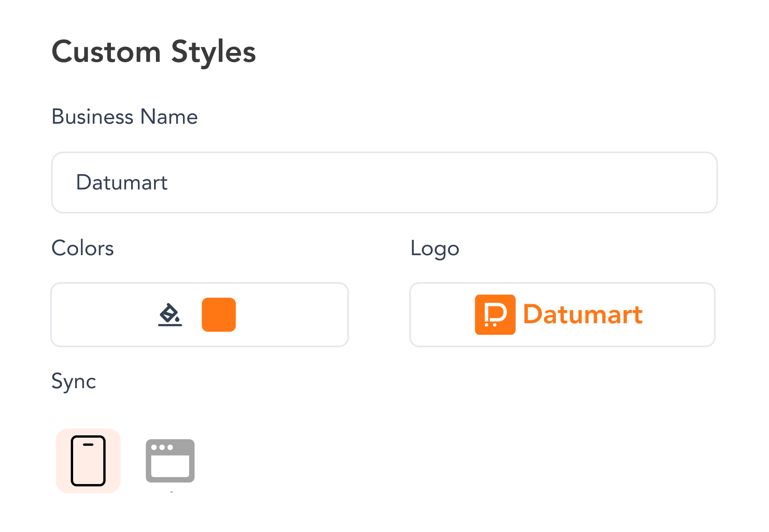769x532 pixels.
Task: Click the Datumart cart logo icon
Action: click(495, 315)
